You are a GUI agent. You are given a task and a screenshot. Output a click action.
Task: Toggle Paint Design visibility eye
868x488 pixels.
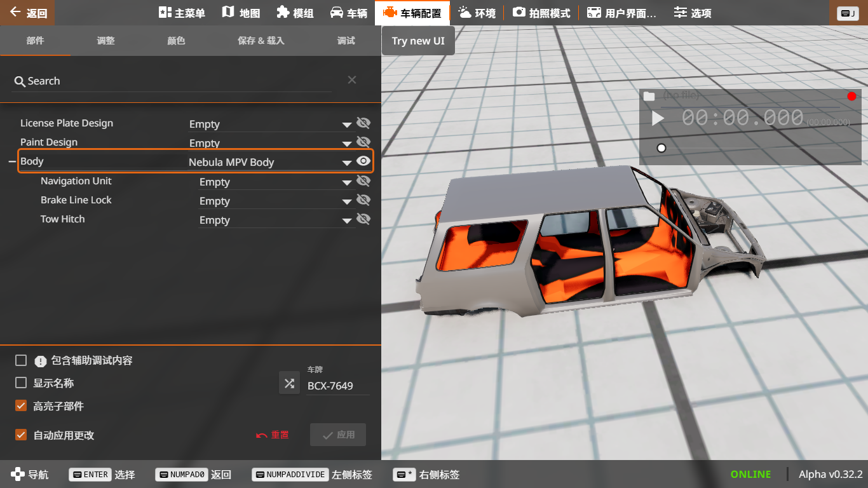pos(363,142)
